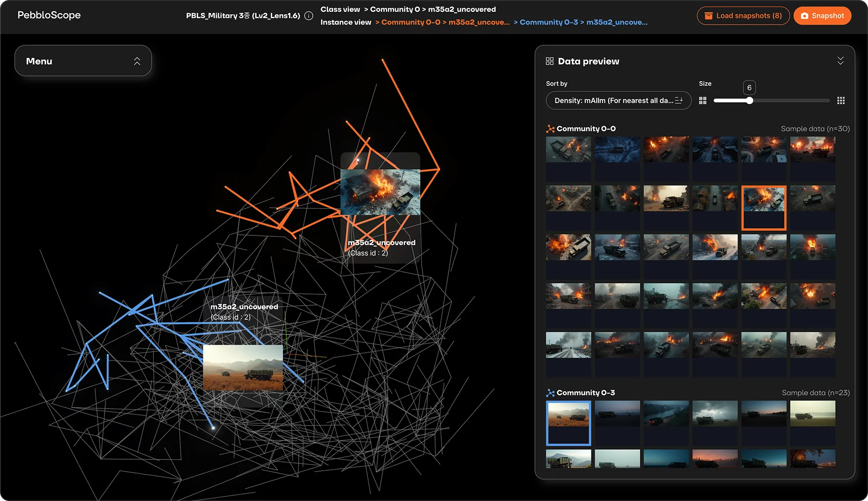Click the desert truck image in the graph
Screen dimensions: 868x501
point(243,368)
